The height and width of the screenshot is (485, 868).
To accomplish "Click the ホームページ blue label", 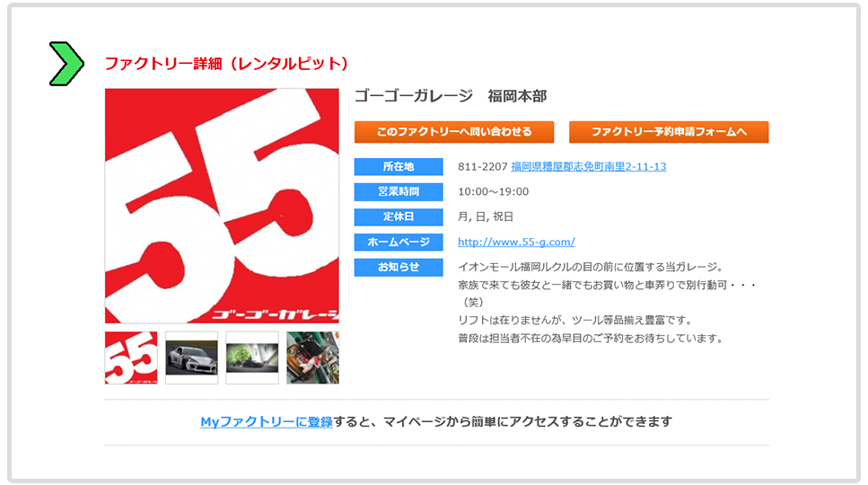I will (x=399, y=242).
